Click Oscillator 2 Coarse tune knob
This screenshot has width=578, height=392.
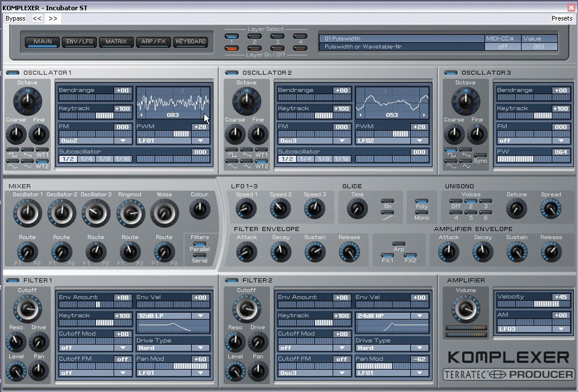pos(235,134)
